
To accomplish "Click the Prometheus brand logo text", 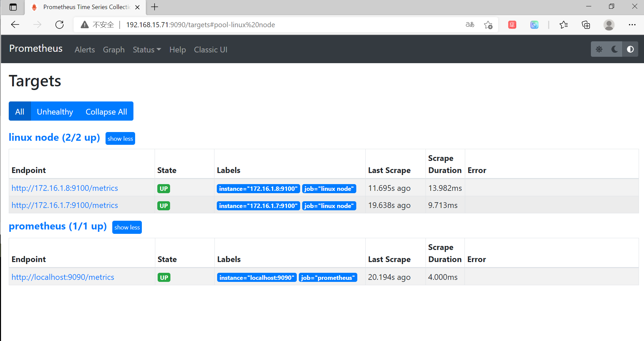I will pos(36,48).
